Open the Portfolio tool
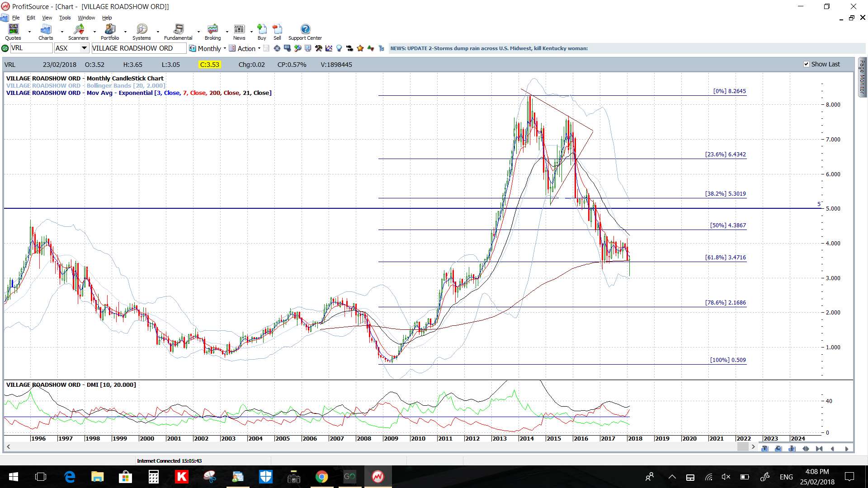This screenshot has height=488, width=868. (110, 32)
